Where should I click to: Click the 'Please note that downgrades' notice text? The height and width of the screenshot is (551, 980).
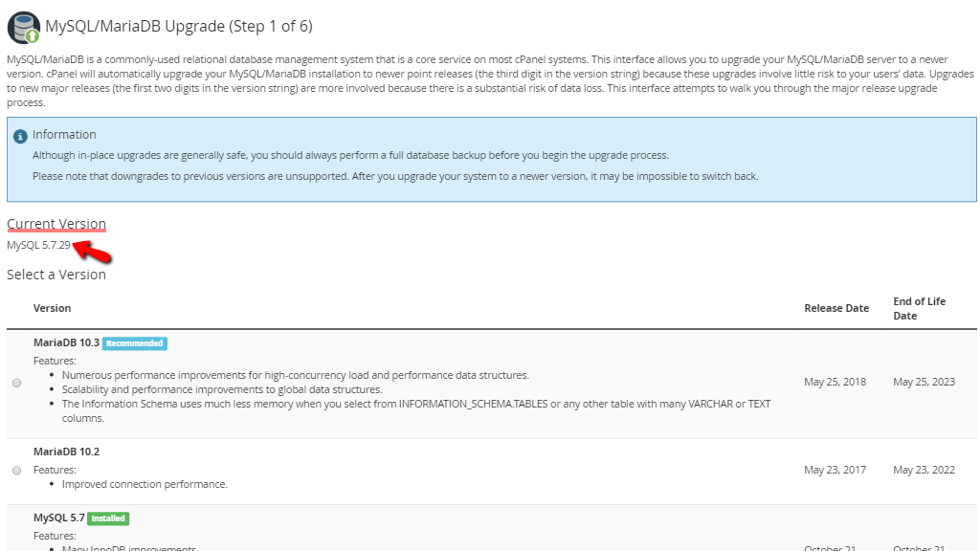[395, 177]
